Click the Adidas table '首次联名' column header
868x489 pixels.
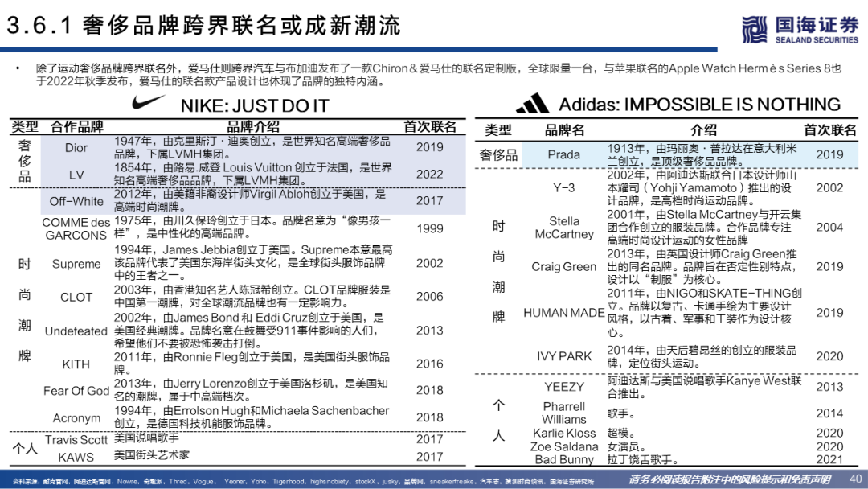click(829, 130)
